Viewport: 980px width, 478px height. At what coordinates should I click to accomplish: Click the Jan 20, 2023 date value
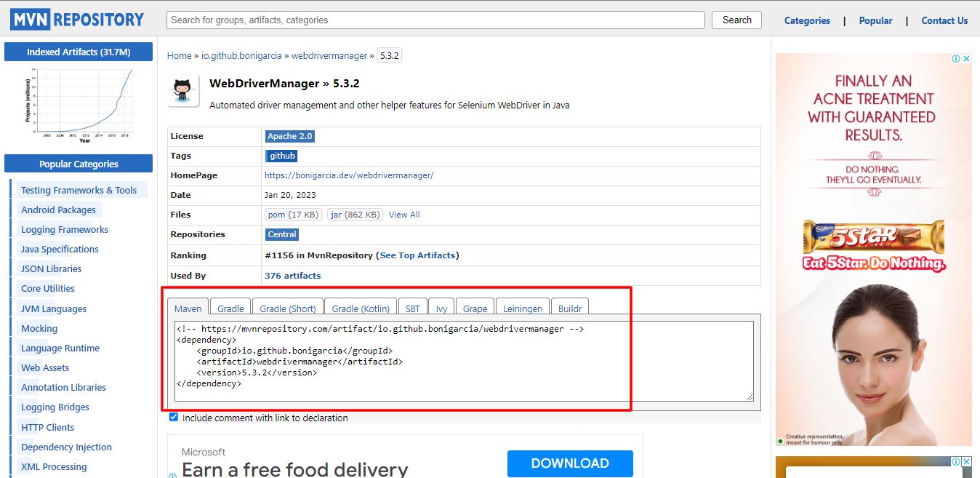[290, 195]
